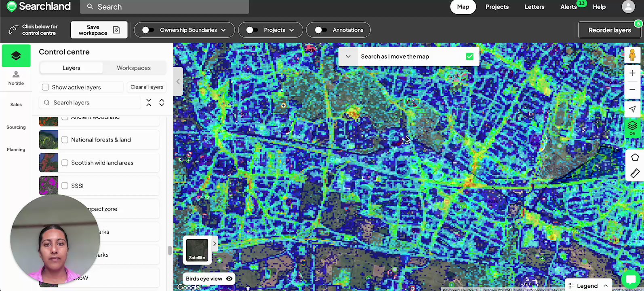This screenshot has height=291, width=644.
Task: Click the locate me arrow icon
Action: [x=632, y=109]
